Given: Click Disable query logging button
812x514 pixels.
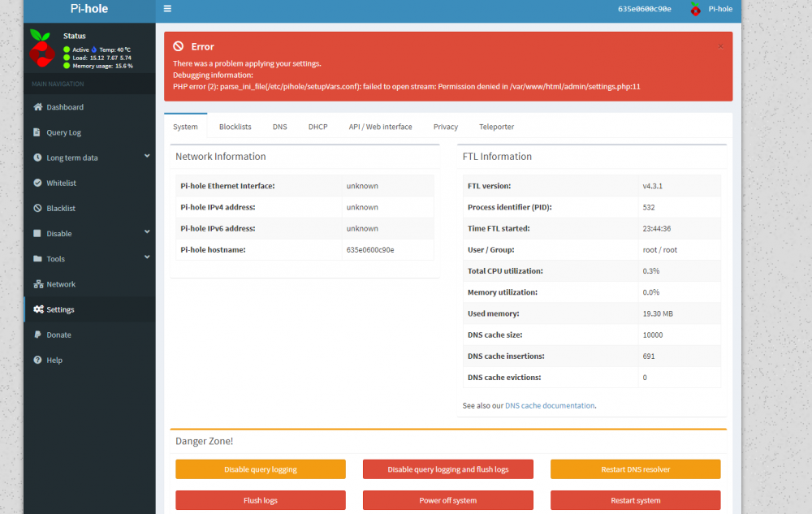Looking at the screenshot, I should 261,469.
